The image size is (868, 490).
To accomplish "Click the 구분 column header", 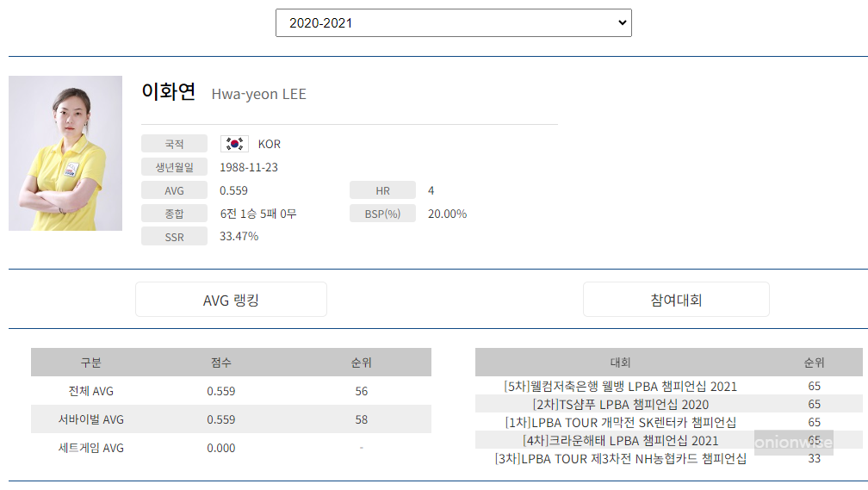I will tap(90, 363).
